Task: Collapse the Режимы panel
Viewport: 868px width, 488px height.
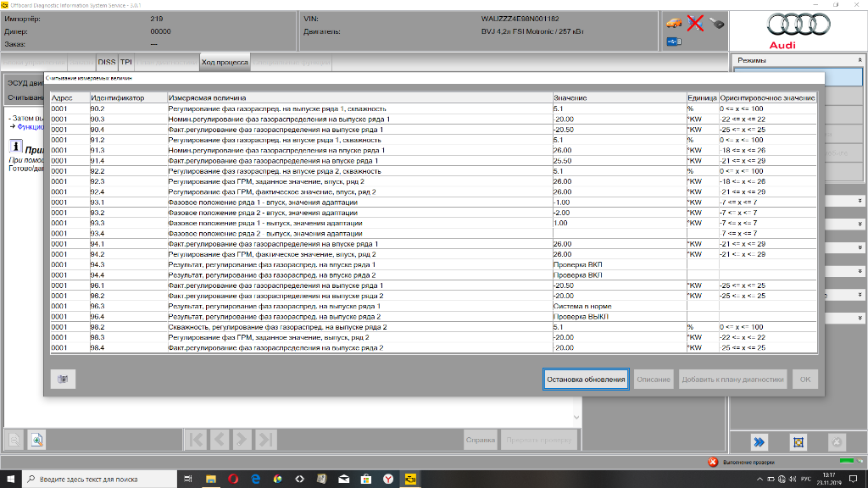Action: 860,61
